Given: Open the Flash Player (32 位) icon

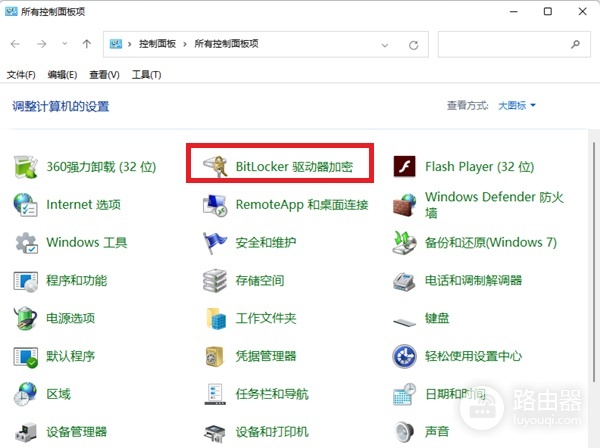Looking at the screenshot, I should 404,166.
